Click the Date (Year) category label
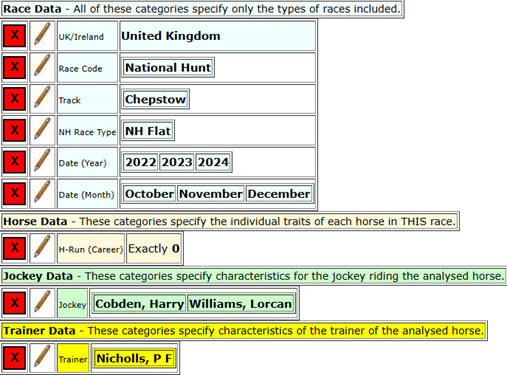This screenshot has height=375, width=507. click(87, 162)
